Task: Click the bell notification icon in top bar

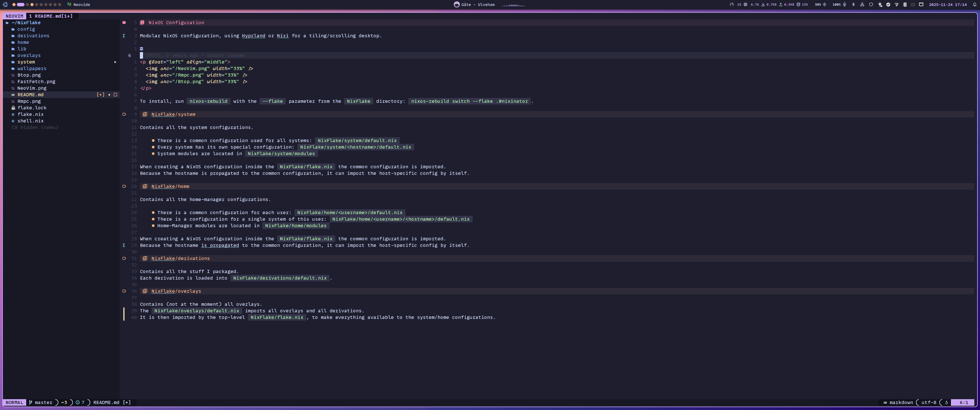Action: pyautogui.click(x=975, y=5)
